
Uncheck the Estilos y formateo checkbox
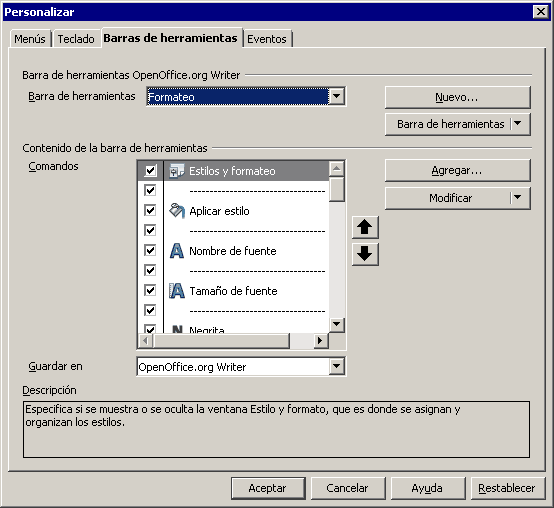pos(150,171)
